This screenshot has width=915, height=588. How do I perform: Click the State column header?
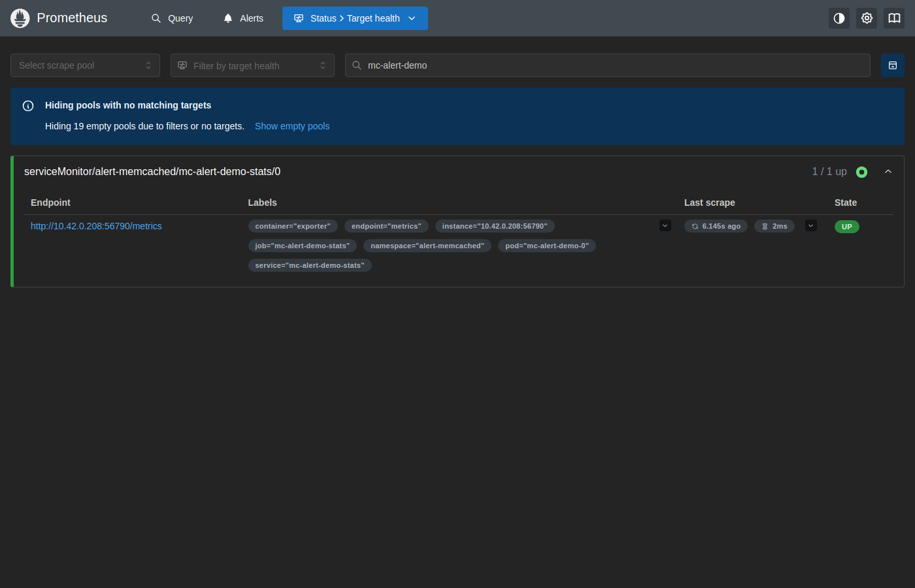pyautogui.click(x=846, y=203)
